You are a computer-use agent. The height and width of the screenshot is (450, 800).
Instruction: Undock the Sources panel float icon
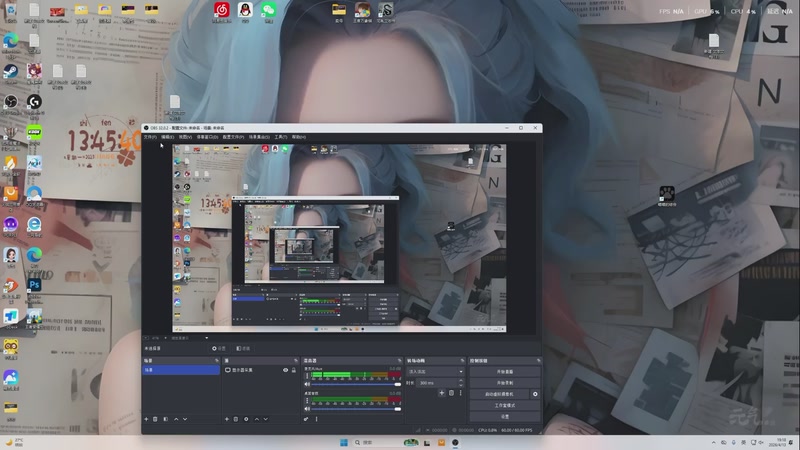tap(296, 361)
